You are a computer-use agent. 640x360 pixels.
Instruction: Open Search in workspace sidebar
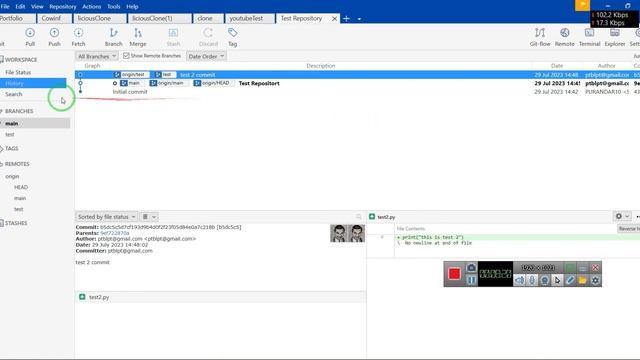(14, 94)
